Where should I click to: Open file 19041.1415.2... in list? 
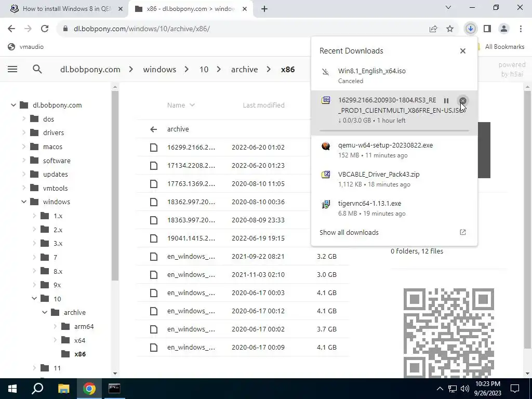point(243,238)
